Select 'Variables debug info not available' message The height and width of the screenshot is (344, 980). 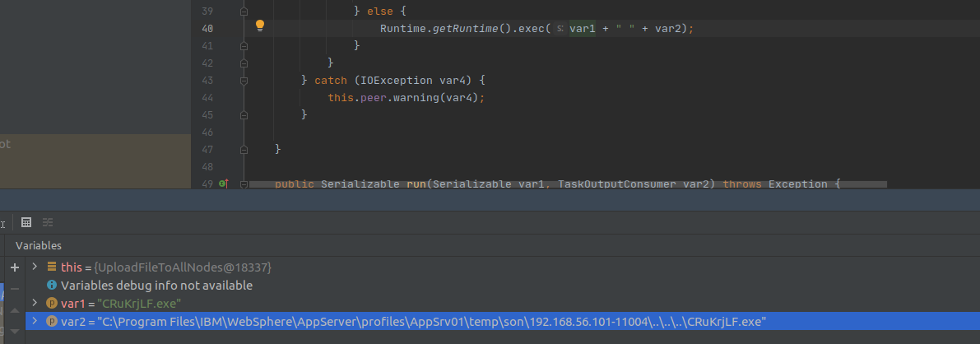click(x=156, y=286)
